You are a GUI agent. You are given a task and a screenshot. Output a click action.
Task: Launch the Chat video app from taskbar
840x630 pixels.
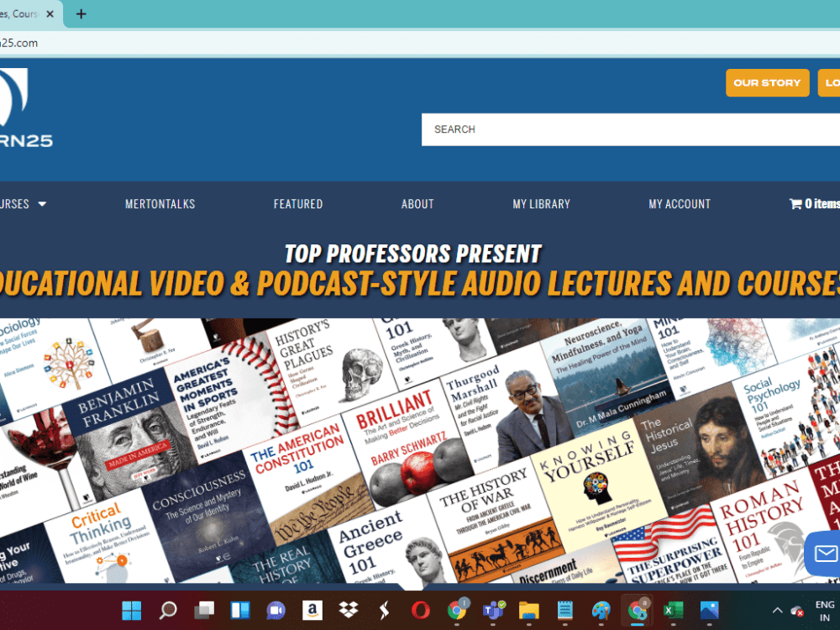[x=276, y=610]
